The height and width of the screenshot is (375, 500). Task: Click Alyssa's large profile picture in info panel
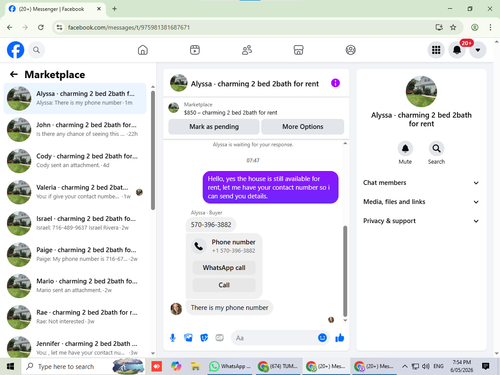click(421, 91)
